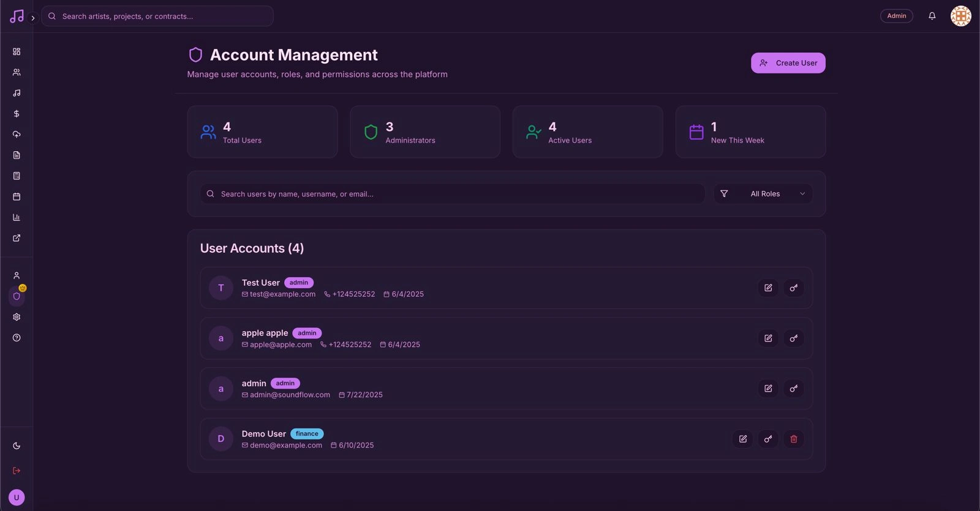Viewport: 980px width, 511px height.
Task: Edit the Demo User account
Action: (742, 439)
